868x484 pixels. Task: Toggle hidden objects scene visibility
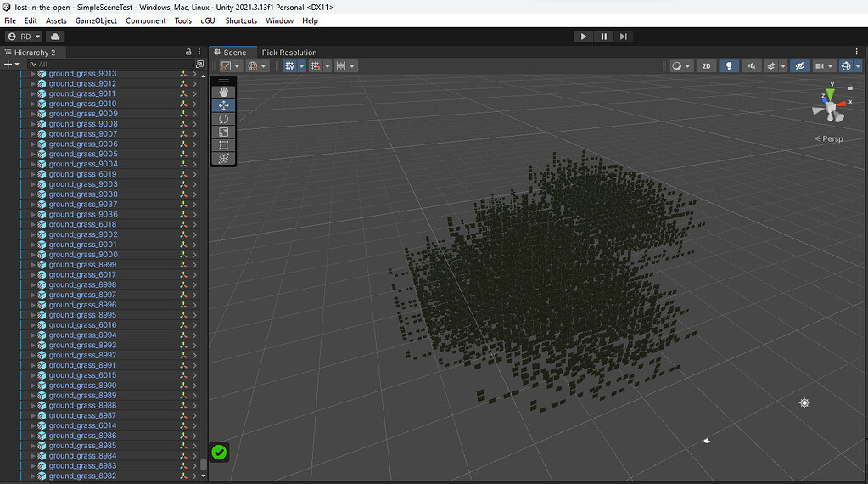799,66
